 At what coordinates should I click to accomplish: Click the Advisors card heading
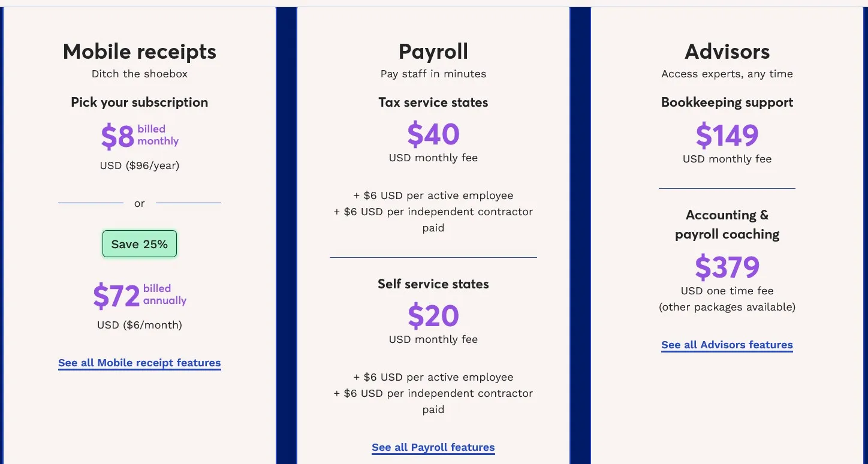[x=727, y=52]
